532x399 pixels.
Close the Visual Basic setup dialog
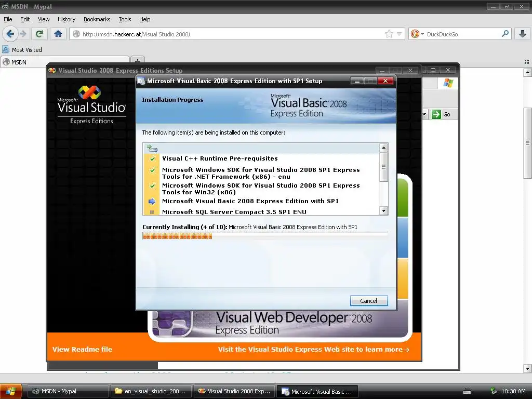tap(385, 81)
